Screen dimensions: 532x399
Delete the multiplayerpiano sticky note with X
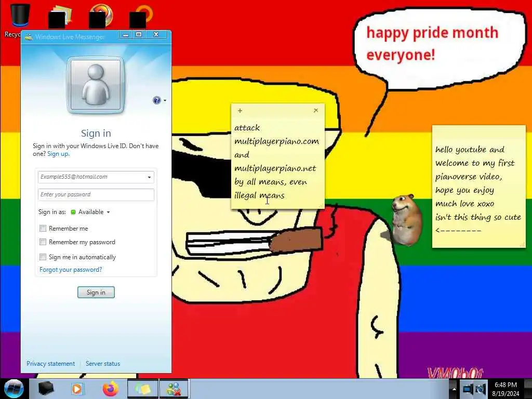click(316, 110)
